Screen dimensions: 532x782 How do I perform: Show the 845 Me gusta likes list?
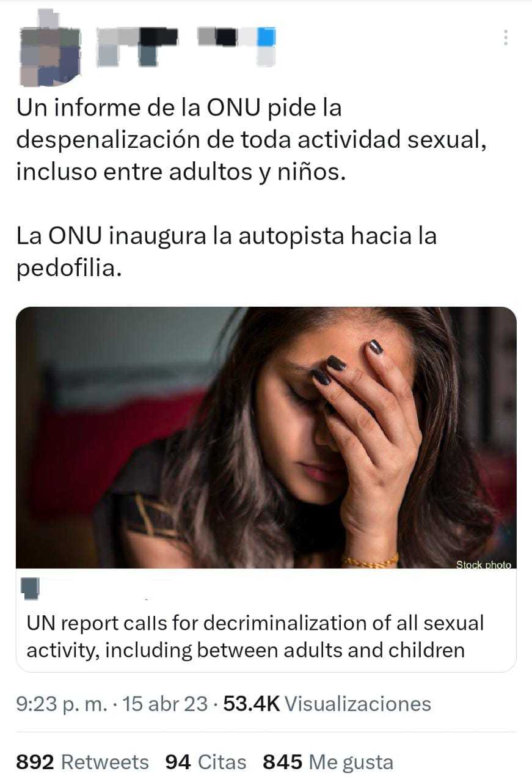click(x=328, y=762)
